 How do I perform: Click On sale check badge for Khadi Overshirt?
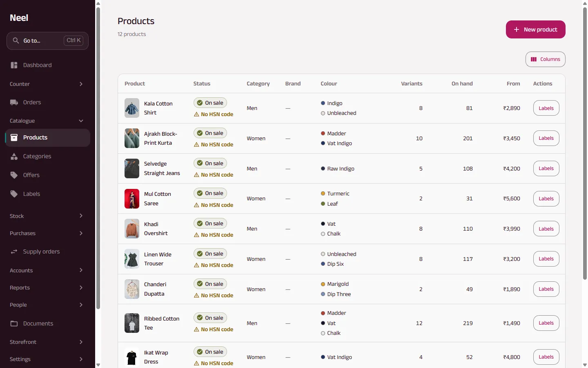(210, 224)
